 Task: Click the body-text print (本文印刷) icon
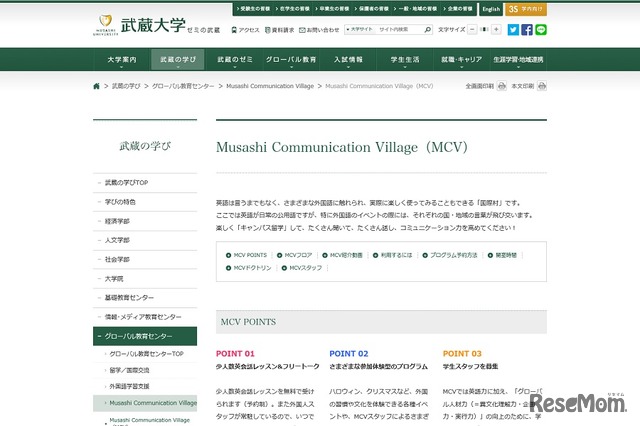coord(542,87)
